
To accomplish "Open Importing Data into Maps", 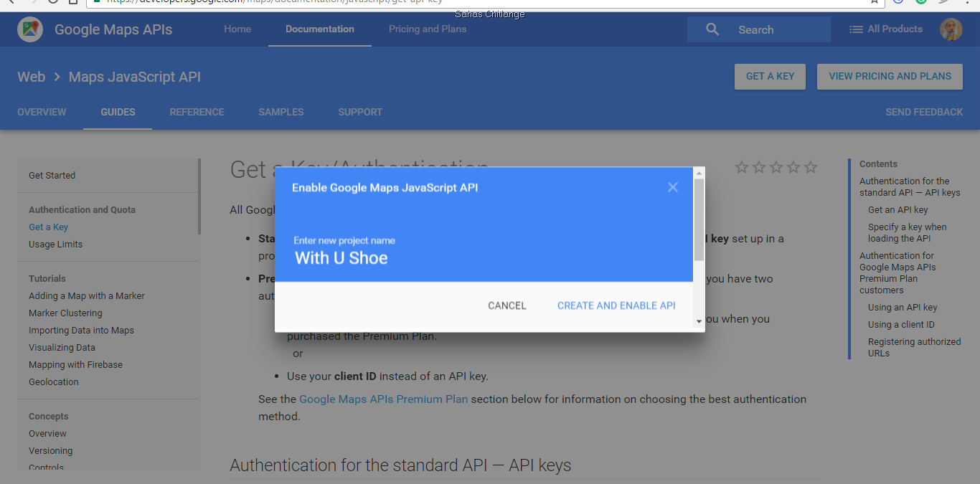I will click(81, 330).
